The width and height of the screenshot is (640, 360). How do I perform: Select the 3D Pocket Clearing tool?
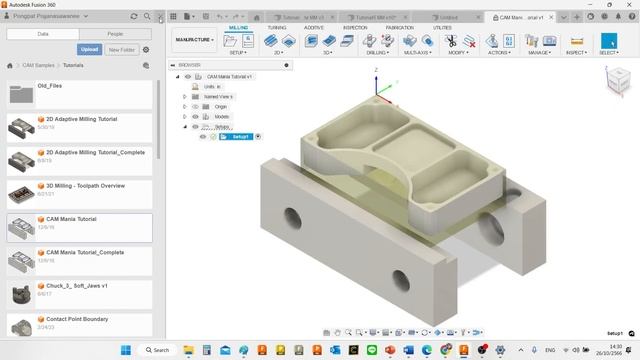click(x=329, y=41)
